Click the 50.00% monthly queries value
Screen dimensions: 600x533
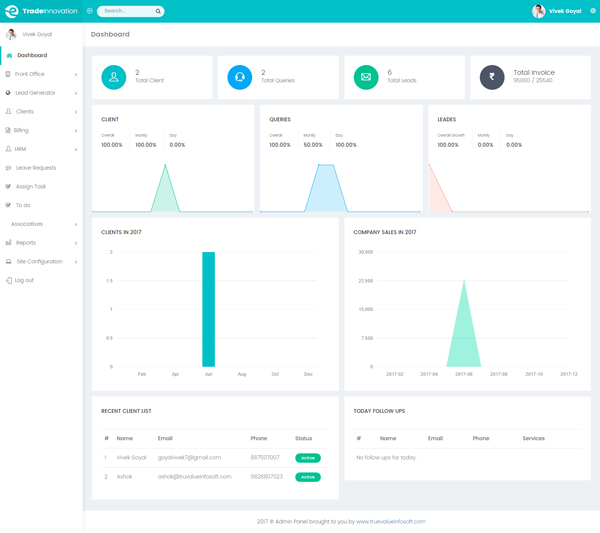pyautogui.click(x=313, y=145)
